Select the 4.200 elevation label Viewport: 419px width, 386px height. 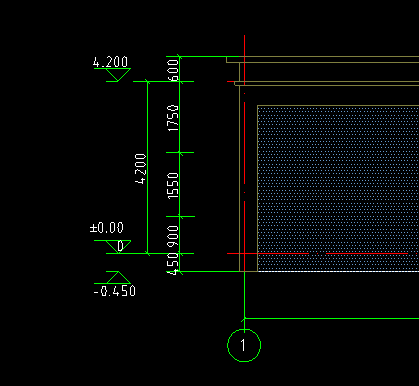pos(110,62)
